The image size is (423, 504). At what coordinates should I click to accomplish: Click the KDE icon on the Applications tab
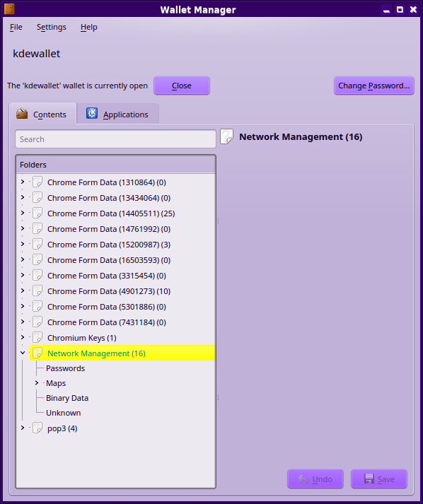tap(92, 113)
